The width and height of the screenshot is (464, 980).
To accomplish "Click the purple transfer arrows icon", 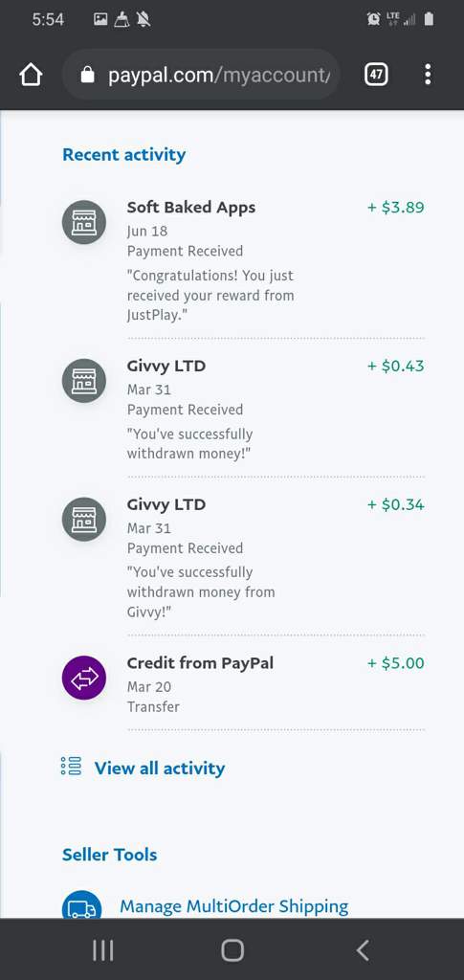I will (84, 679).
